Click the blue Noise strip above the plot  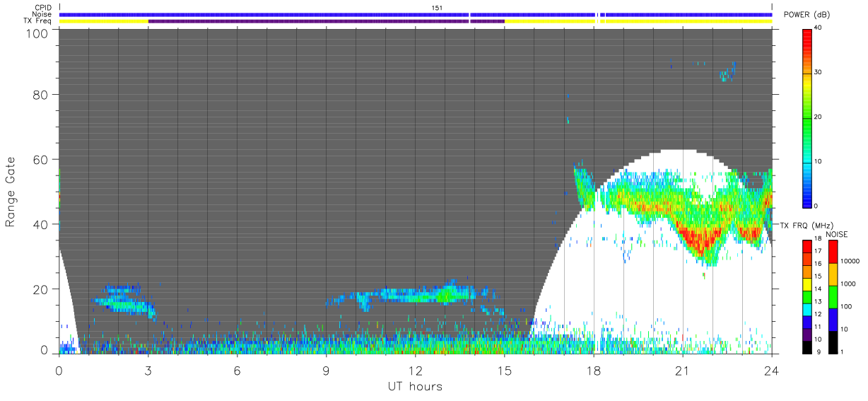(x=415, y=14)
